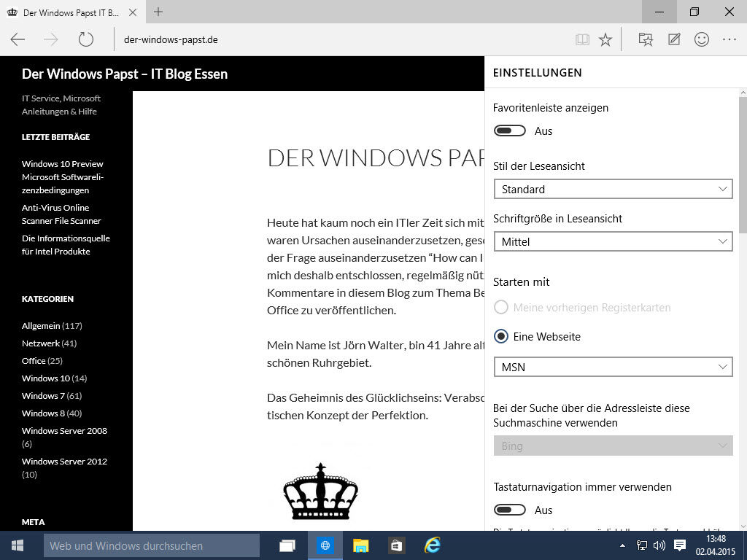747x560 pixels.
Task: Click the Netzwerk category link
Action: pyautogui.click(x=40, y=343)
